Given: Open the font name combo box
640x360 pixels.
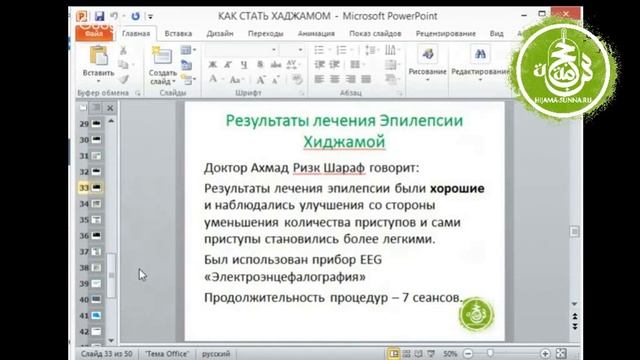Looking at the screenshot, I should click(241, 50).
